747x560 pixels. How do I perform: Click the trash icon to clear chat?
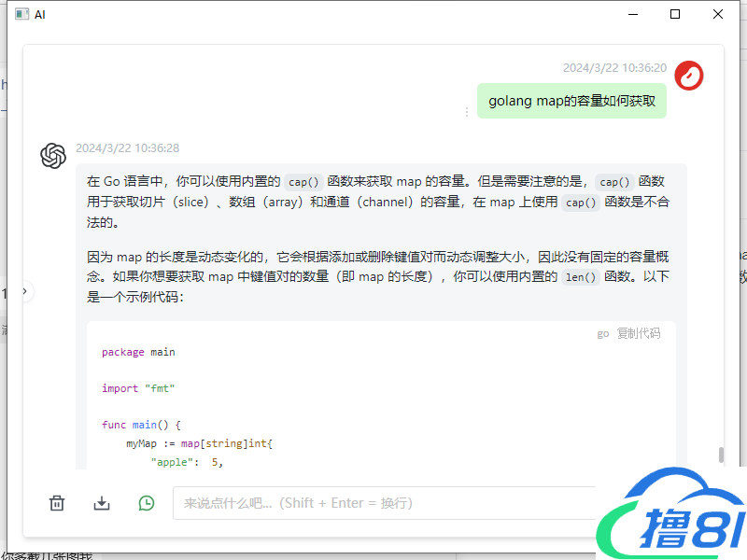tap(57, 503)
